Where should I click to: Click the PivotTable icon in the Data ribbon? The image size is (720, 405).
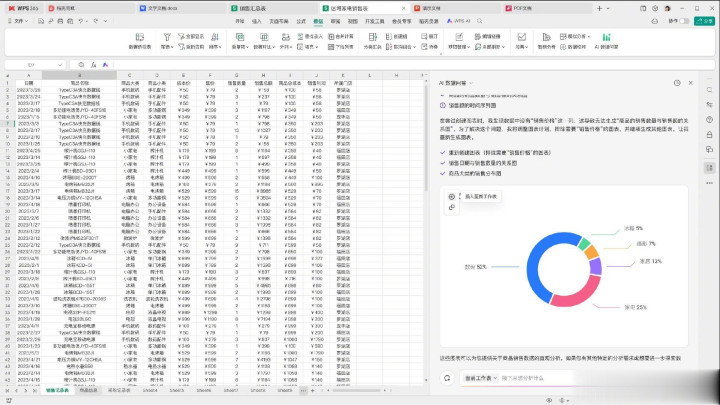[x=140, y=37]
